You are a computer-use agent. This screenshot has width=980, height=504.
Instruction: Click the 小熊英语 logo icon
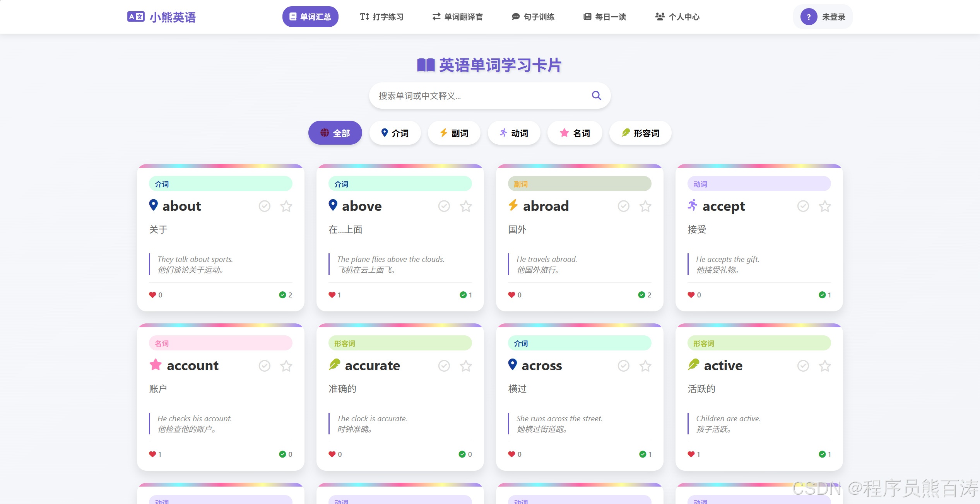point(136,17)
